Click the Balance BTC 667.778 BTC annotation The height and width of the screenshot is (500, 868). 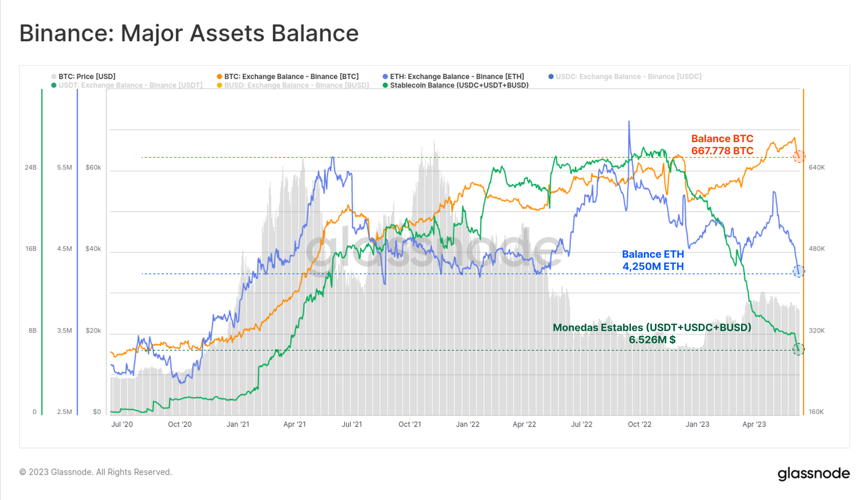coord(722,145)
